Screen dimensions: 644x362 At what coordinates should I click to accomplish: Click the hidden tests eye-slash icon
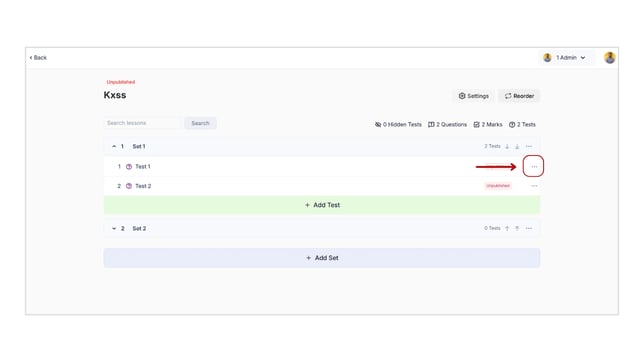378,125
